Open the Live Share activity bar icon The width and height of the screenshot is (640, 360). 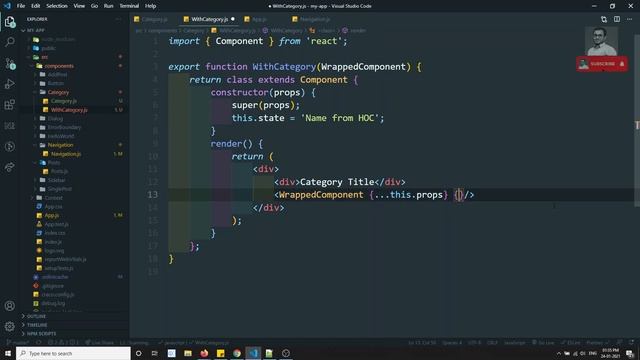pyautogui.click(x=10, y=167)
